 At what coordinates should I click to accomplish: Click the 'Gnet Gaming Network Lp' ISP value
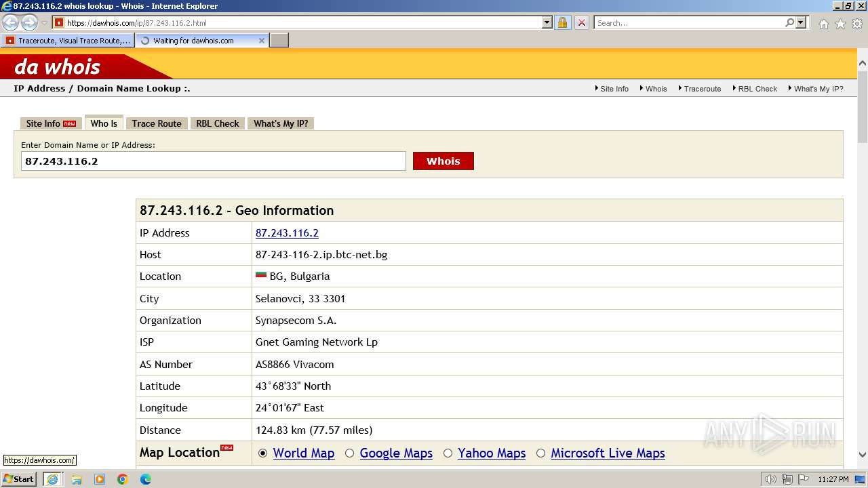(317, 342)
